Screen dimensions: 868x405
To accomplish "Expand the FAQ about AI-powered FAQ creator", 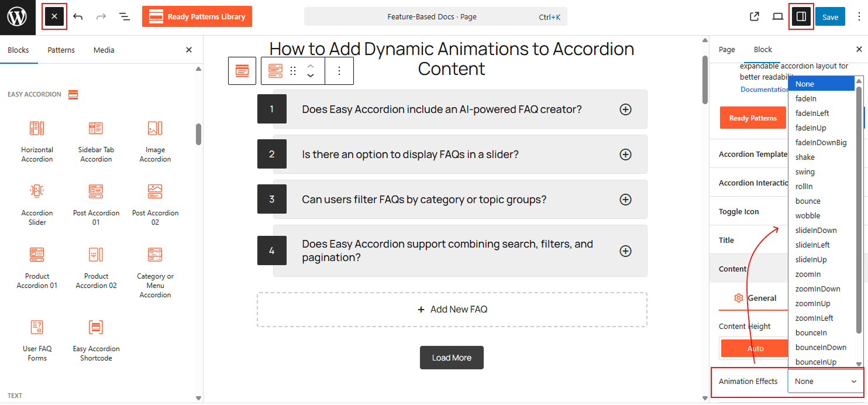I will click(625, 109).
